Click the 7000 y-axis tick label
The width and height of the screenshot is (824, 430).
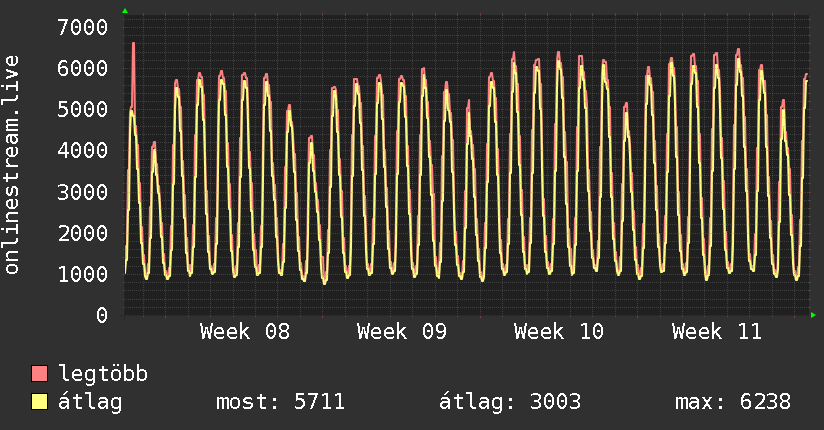pyautogui.click(x=82, y=27)
